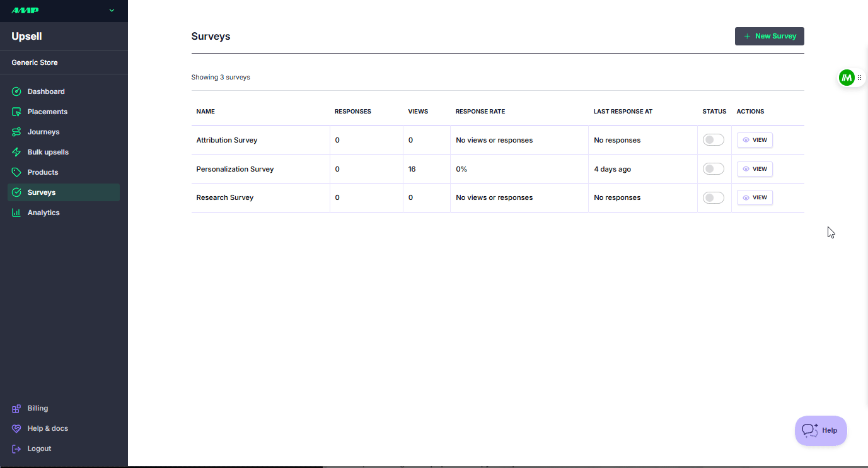Click the Research Survey name
The image size is (868, 468).
(225, 197)
